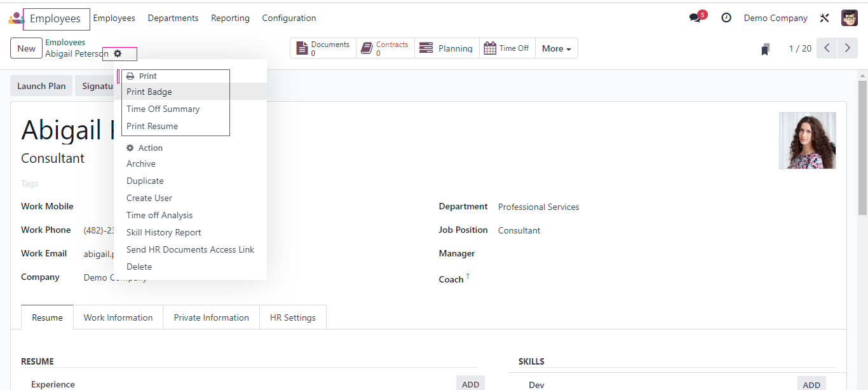Open the Contracts smart button
Screen dimensions: 868x390
(385, 48)
